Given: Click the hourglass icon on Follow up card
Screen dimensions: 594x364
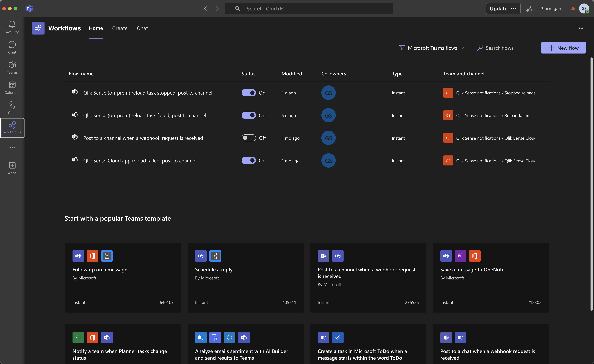Looking at the screenshot, I should point(107,256).
